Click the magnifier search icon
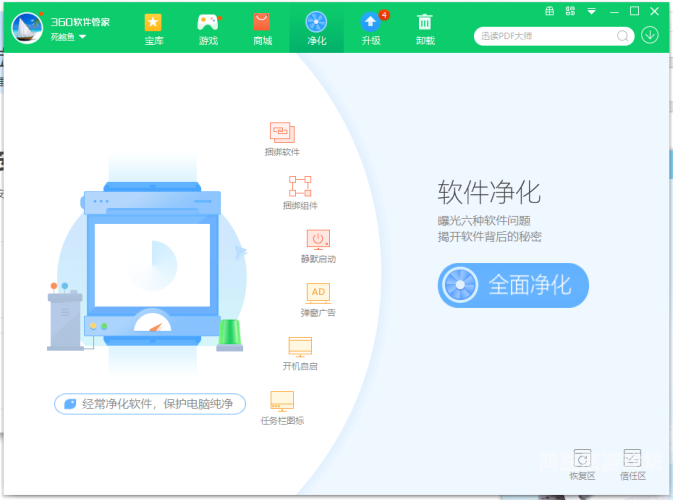The width and height of the screenshot is (673, 500). point(622,36)
